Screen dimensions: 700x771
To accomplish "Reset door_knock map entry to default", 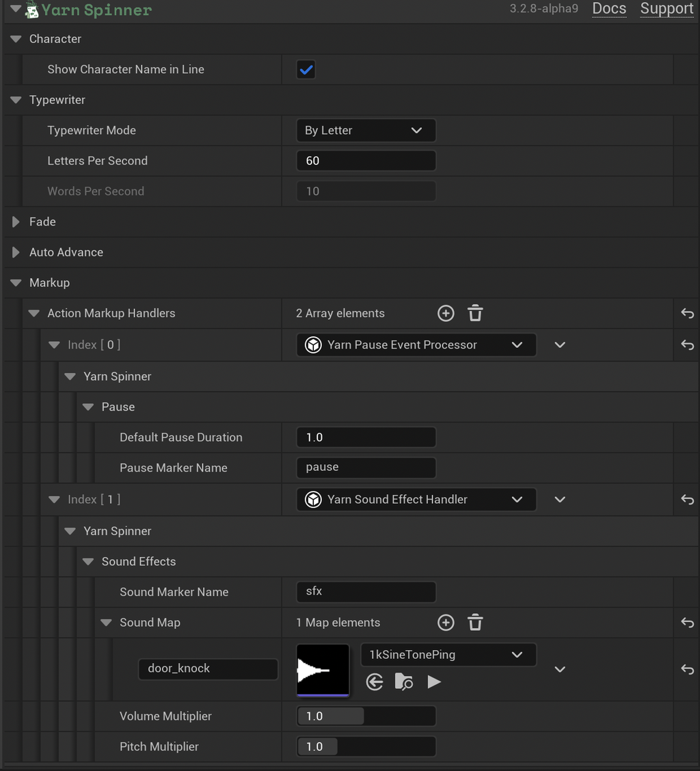I will click(x=687, y=669).
